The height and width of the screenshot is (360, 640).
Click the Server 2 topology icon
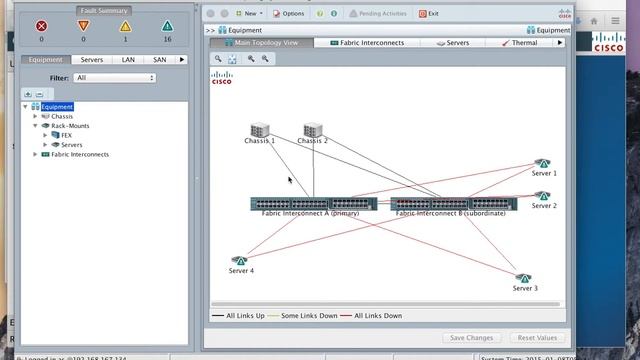point(543,196)
